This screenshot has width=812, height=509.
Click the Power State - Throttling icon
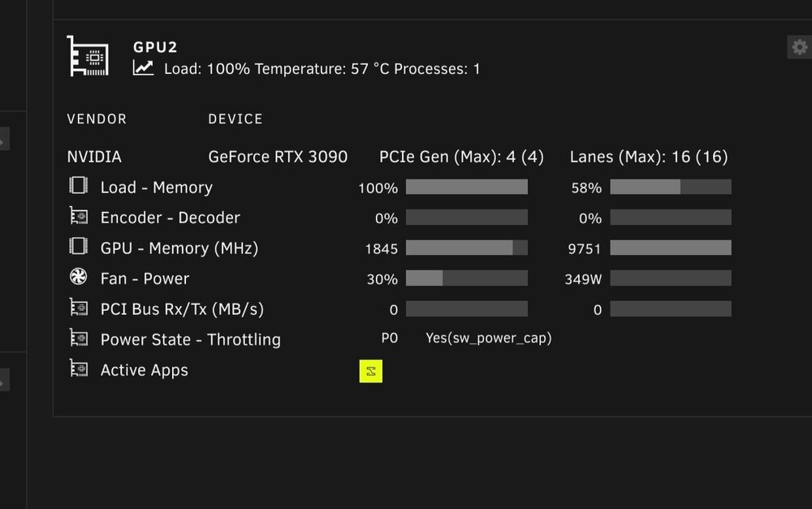(78, 339)
